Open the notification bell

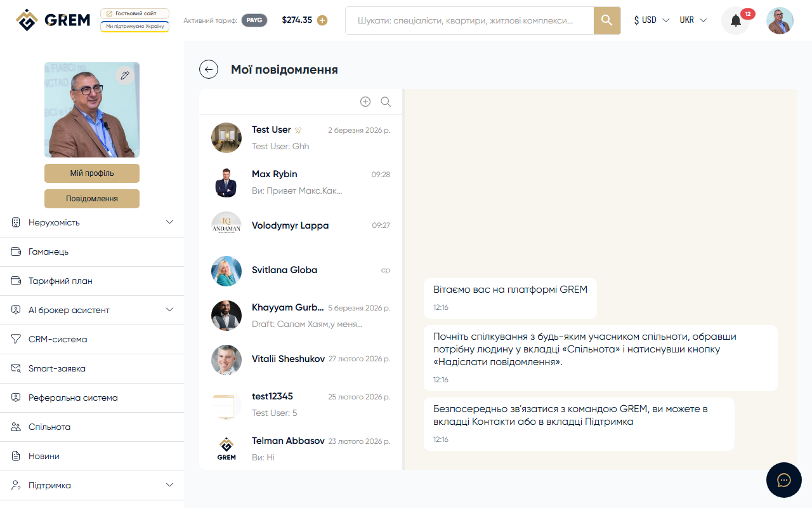click(x=735, y=20)
